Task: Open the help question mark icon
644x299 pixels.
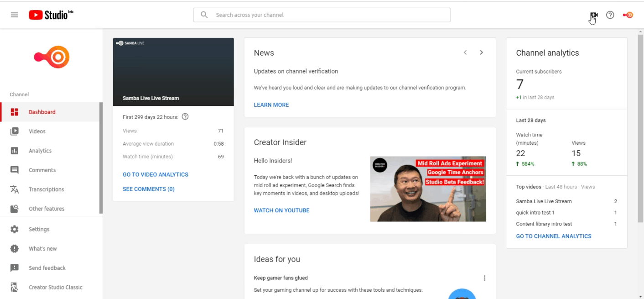Action: 610,15
